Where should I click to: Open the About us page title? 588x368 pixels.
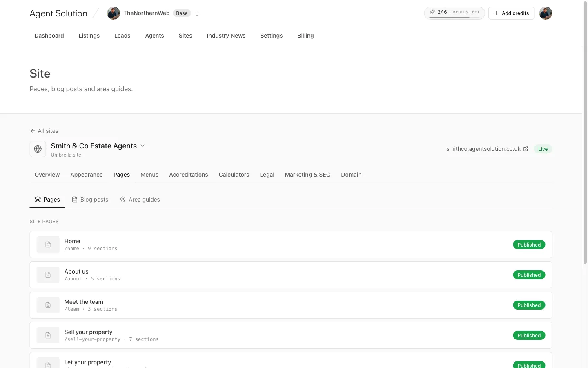pyautogui.click(x=76, y=272)
